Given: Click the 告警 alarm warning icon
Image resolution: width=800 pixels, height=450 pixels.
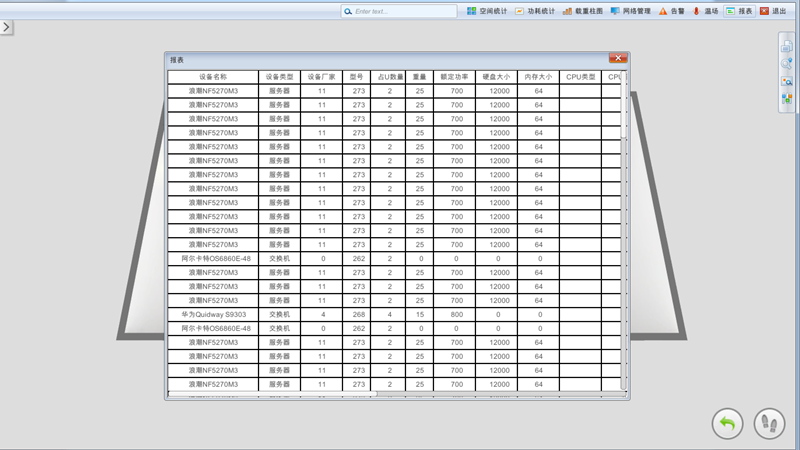Looking at the screenshot, I should [671, 11].
